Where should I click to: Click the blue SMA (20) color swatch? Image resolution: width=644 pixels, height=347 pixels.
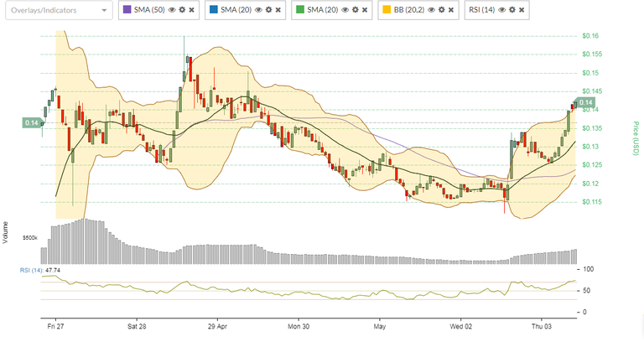point(214,10)
